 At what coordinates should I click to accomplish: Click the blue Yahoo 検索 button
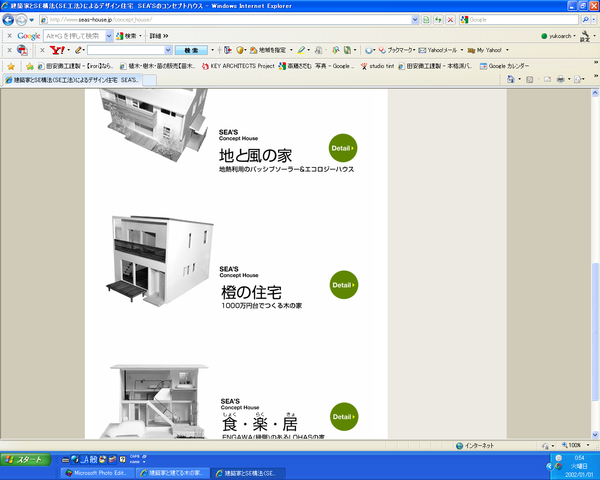coord(191,50)
